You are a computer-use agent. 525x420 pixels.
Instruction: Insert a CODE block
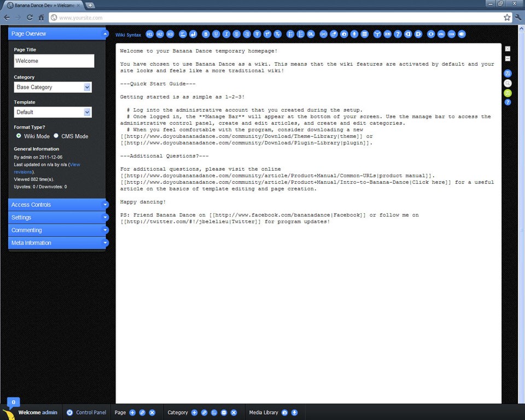pos(451,34)
